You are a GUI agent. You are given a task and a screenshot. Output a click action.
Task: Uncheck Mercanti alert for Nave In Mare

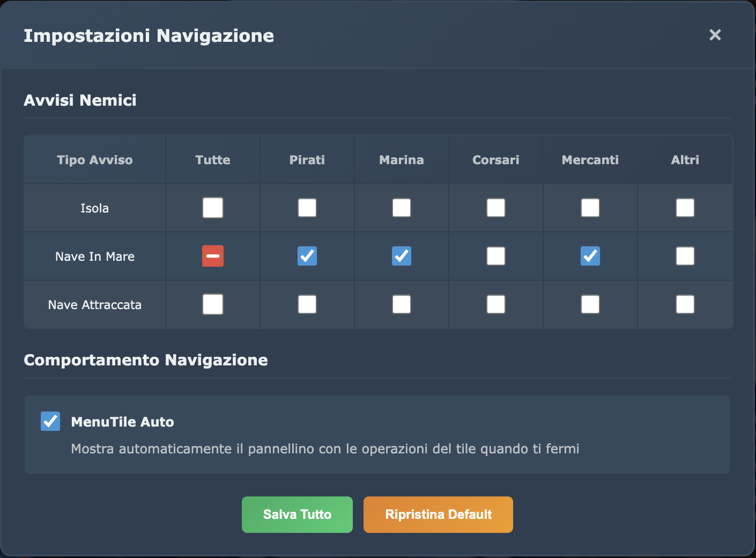(590, 256)
